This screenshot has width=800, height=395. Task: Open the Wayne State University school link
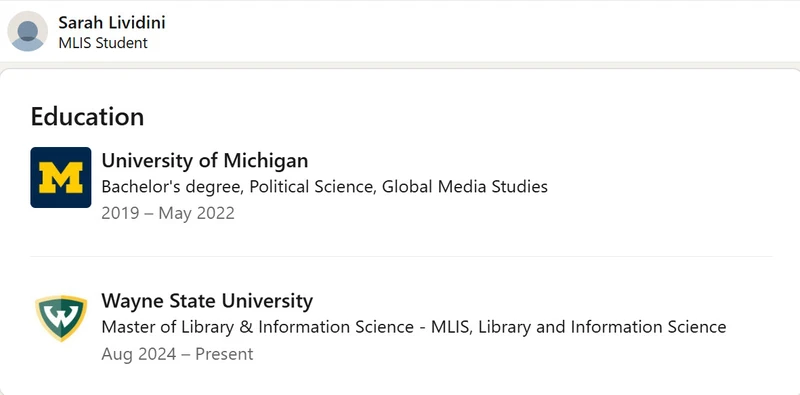point(207,301)
